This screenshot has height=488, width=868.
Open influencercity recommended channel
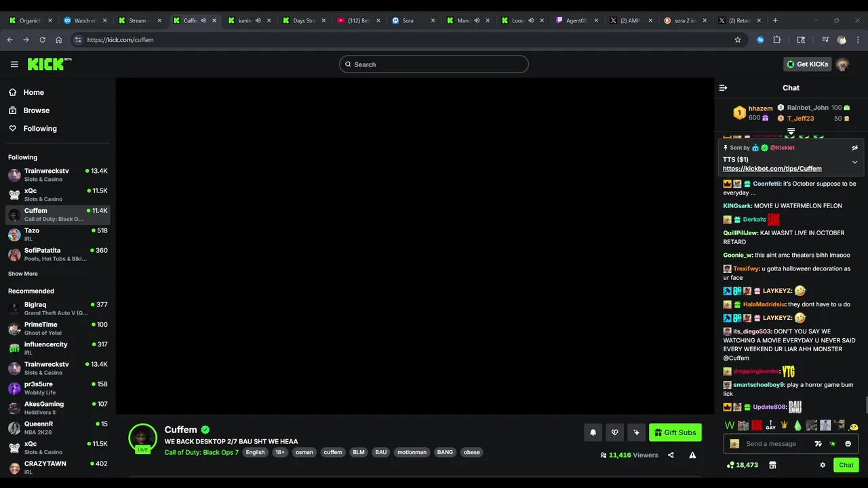(x=58, y=348)
